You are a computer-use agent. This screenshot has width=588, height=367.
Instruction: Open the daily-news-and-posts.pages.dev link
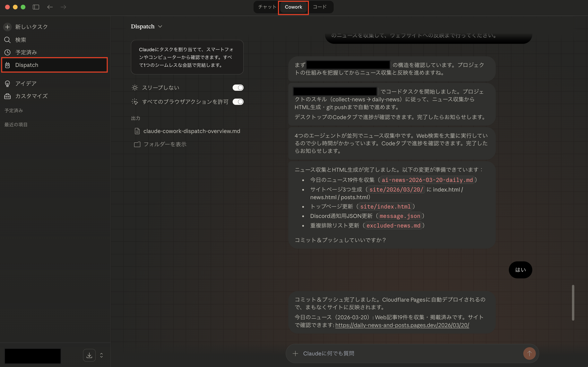(402, 325)
